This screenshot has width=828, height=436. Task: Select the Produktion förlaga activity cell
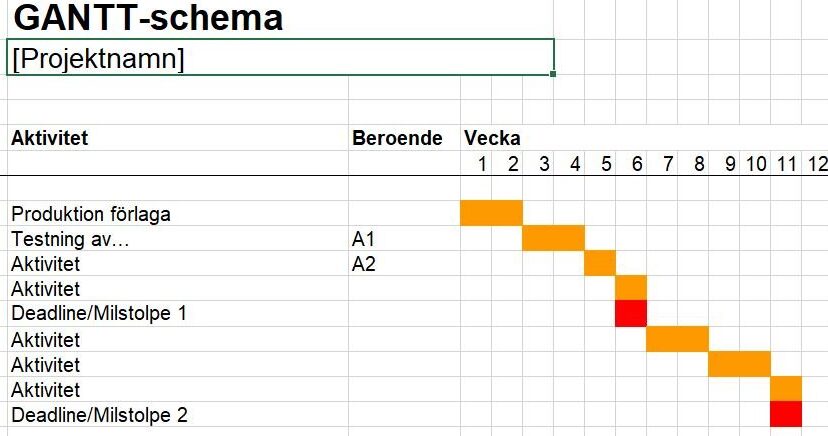pos(177,213)
